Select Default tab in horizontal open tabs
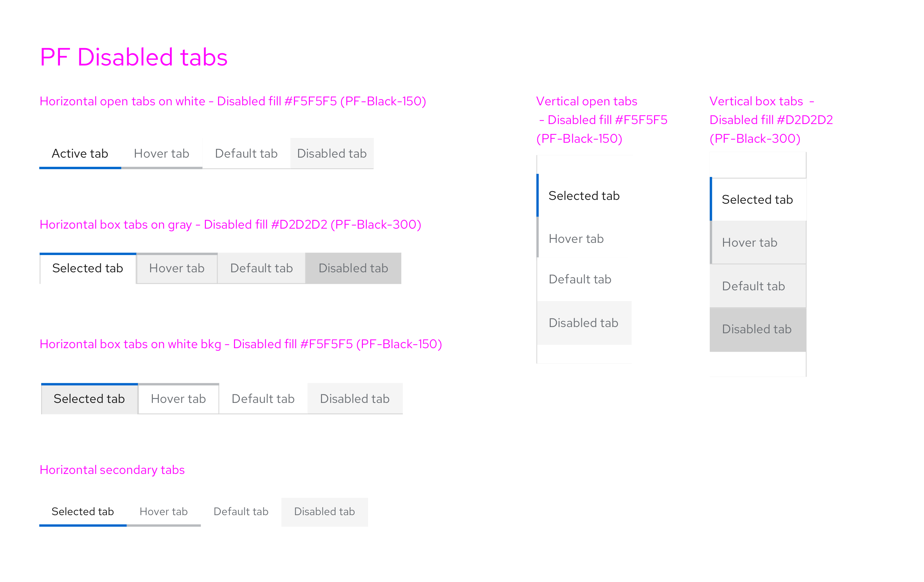This screenshot has height=582, width=924. [246, 153]
